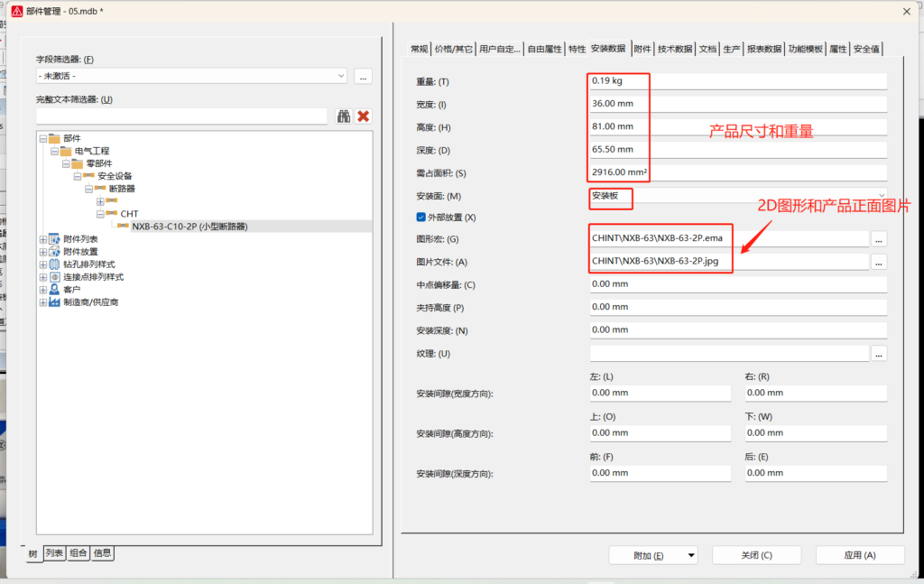Click the 关闭 button
The width and height of the screenshot is (924, 584).
pos(743,555)
